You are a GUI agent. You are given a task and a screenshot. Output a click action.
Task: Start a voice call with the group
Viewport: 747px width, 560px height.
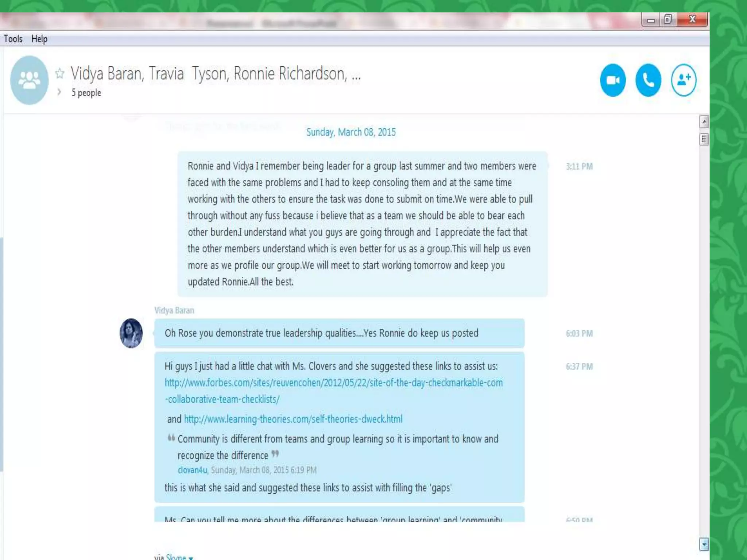[x=648, y=80]
